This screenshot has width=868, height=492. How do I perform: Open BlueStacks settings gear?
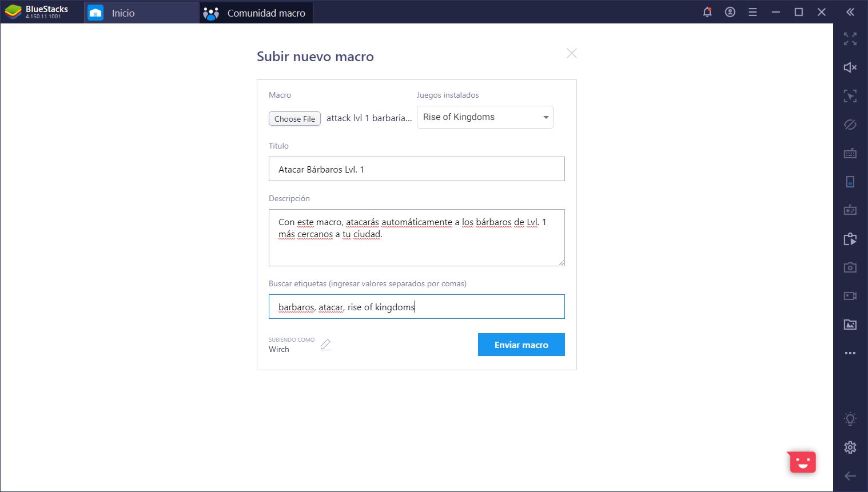(850, 447)
